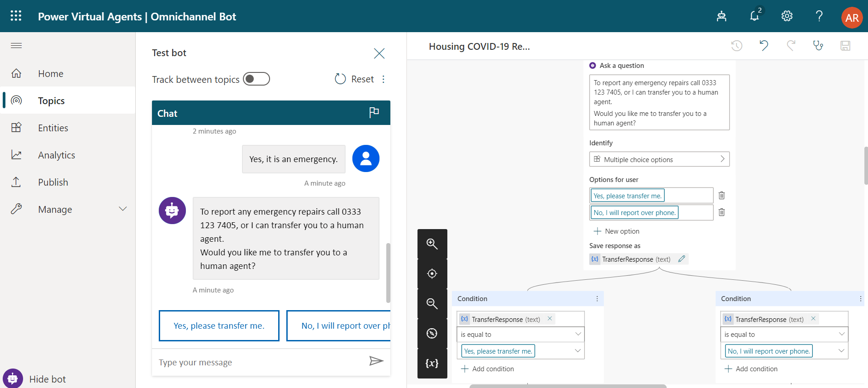This screenshot has width=868, height=388.
Task: Choose 'Yes, please transfer me.' chat reply
Action: [x=219, y=326]
